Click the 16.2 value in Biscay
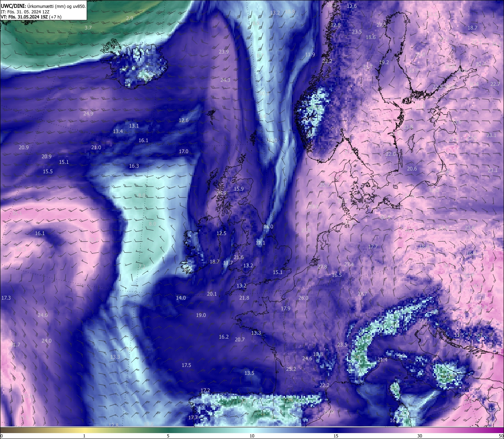Viewport: 504px width, 439px height. (224, 337)
